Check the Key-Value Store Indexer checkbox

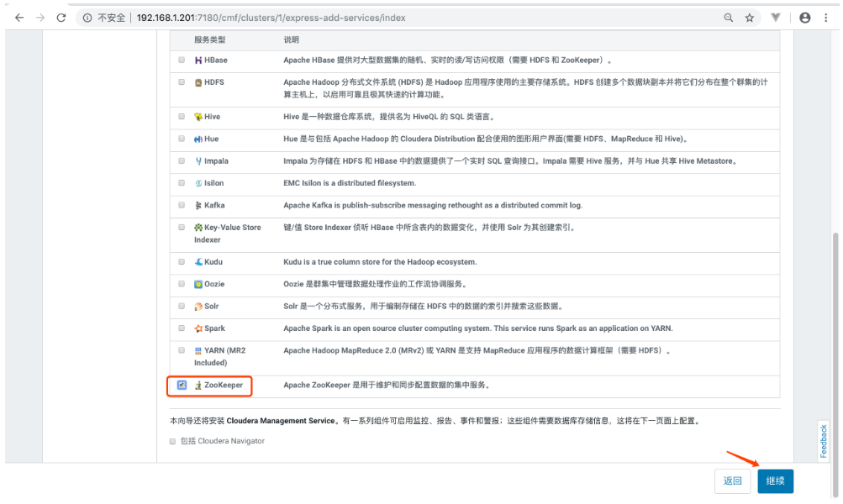182,228
